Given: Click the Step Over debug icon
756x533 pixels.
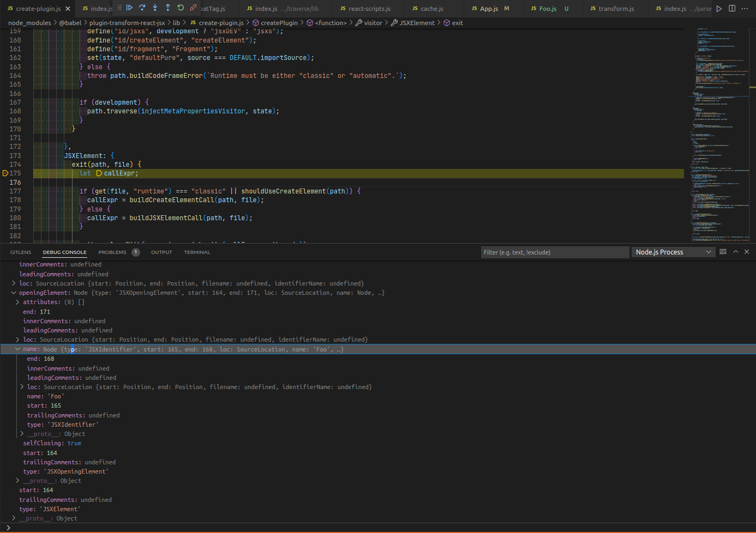Looking at the screenshot, I should pyautogui.click(x=142, y=8).
